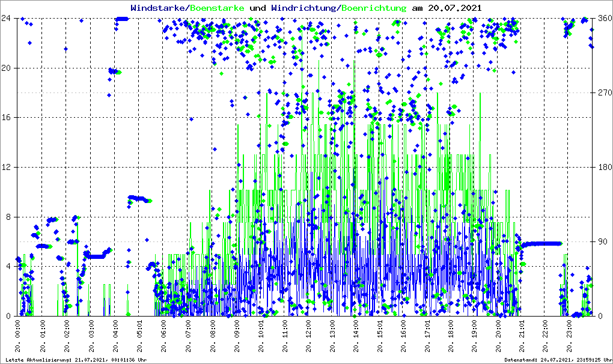Screen dimensions: 613x364
Task: Click the 'Windrichtung' word in the title
Action: (303, 8)
